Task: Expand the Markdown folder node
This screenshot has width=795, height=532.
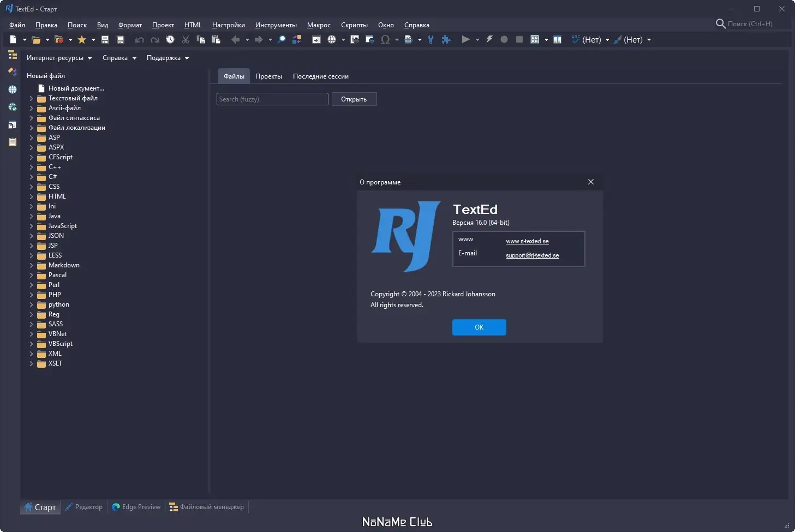Action: 32,265
